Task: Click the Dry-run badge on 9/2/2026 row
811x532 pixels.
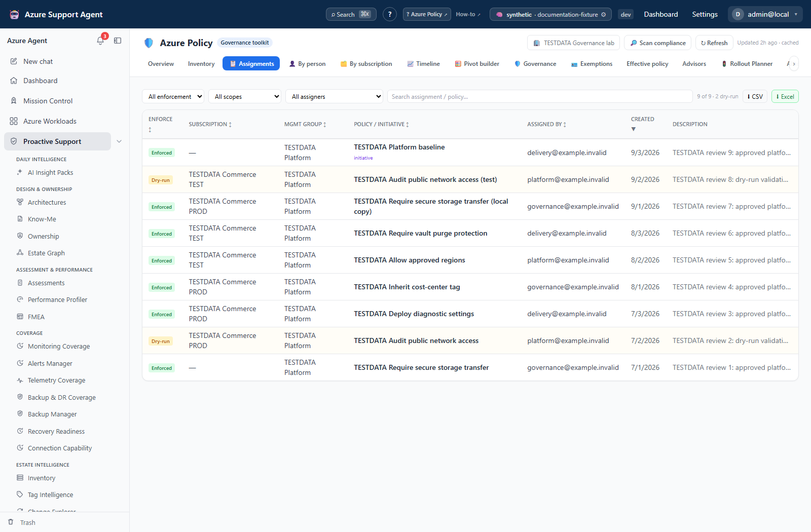Action: (161, 180)
